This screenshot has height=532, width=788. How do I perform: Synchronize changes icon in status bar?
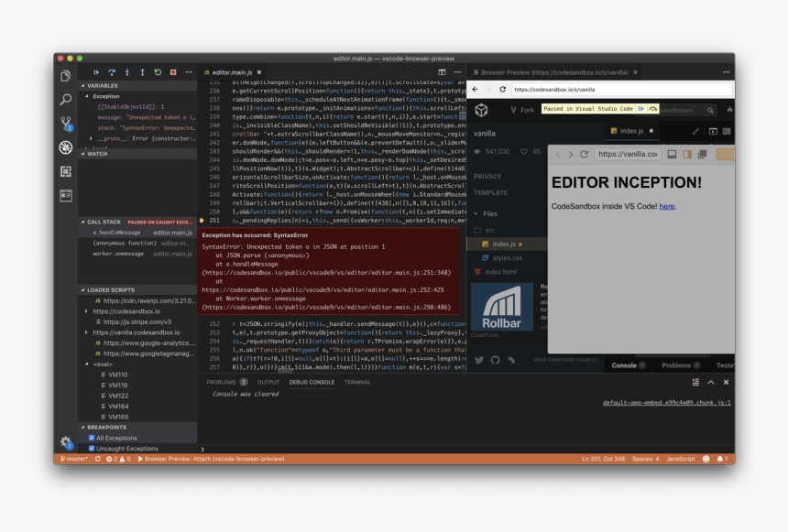click(97, 459)
